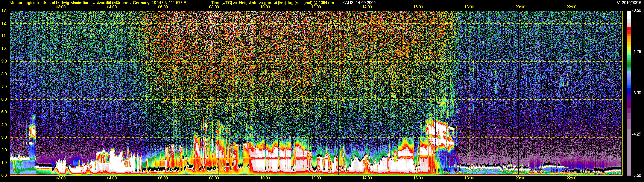Click the 1.0 km height axis label
This screenshot has width=644, height=182.
tap(4, 162)
